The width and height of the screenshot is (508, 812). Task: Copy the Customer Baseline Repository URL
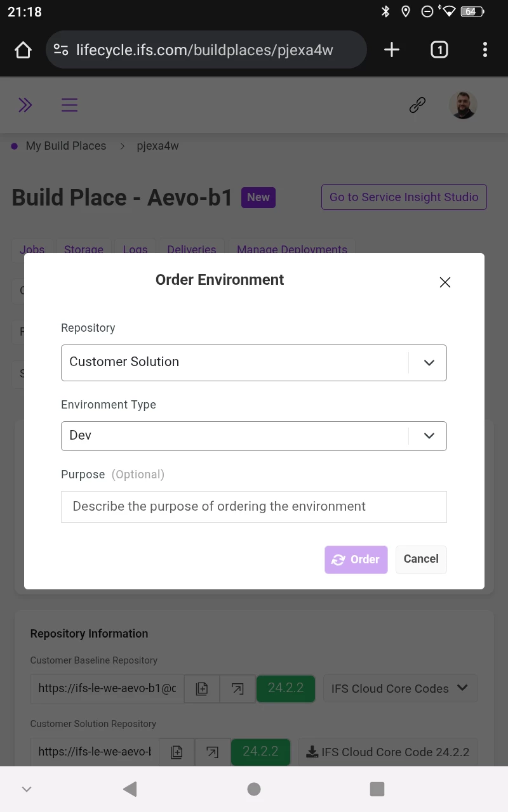click(x=202, y=688)
